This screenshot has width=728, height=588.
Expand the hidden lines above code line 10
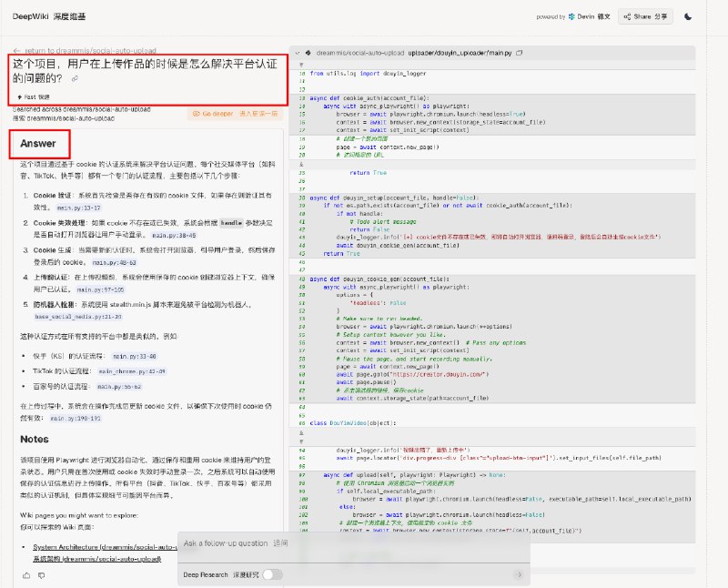click(x=301, y=65)
